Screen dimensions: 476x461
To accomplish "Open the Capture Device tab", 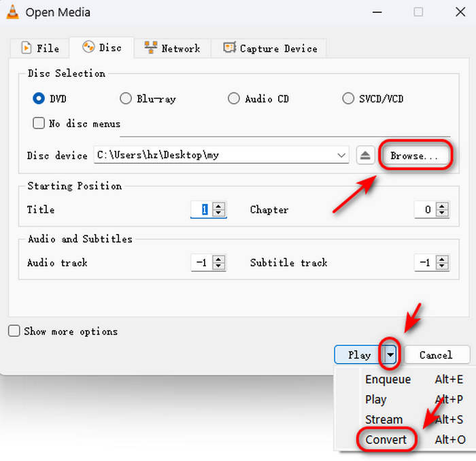I will [269, 48].
